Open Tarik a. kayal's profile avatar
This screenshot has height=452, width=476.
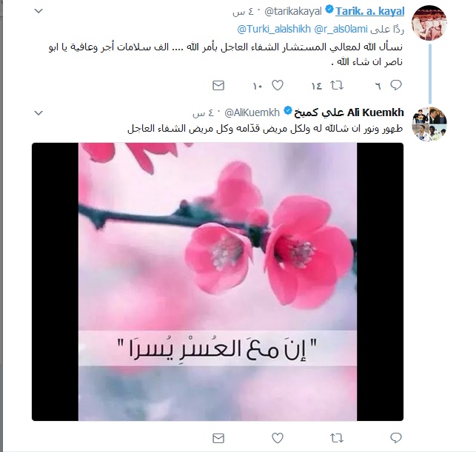tap(429, 23)
